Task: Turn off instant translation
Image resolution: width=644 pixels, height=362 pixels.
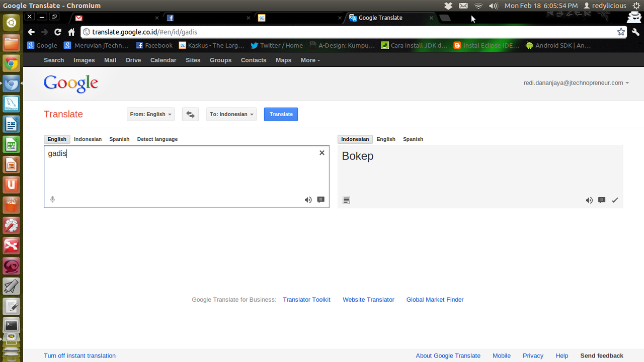Action: click(79, 355)
